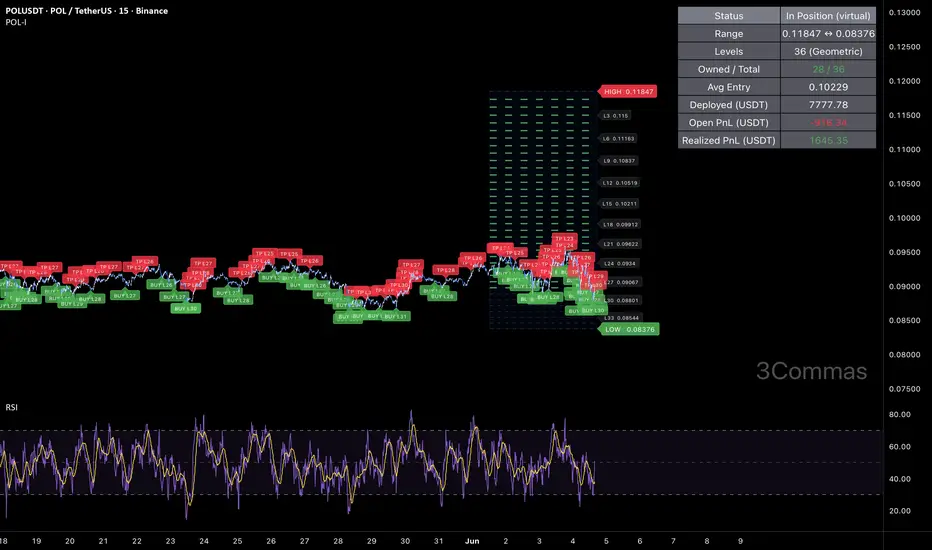This screenshot has width=932, height=550.
Task: Select the POL-I indicator label
Action: (x=16, y=22)
